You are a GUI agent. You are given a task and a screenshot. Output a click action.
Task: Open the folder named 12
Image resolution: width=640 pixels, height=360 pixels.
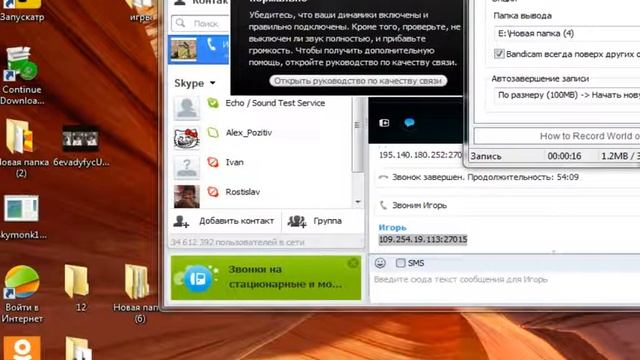coord(78,288)
